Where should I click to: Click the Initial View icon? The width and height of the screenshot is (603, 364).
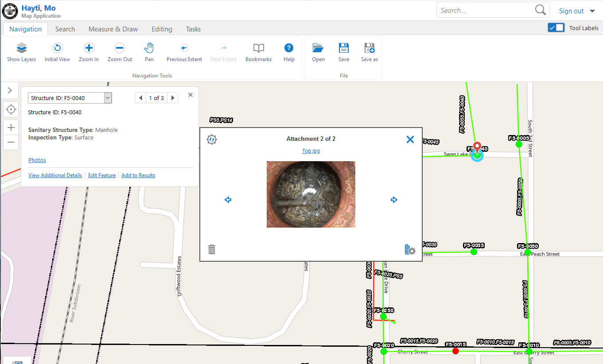pyautogui.click(x=57, y=52)
